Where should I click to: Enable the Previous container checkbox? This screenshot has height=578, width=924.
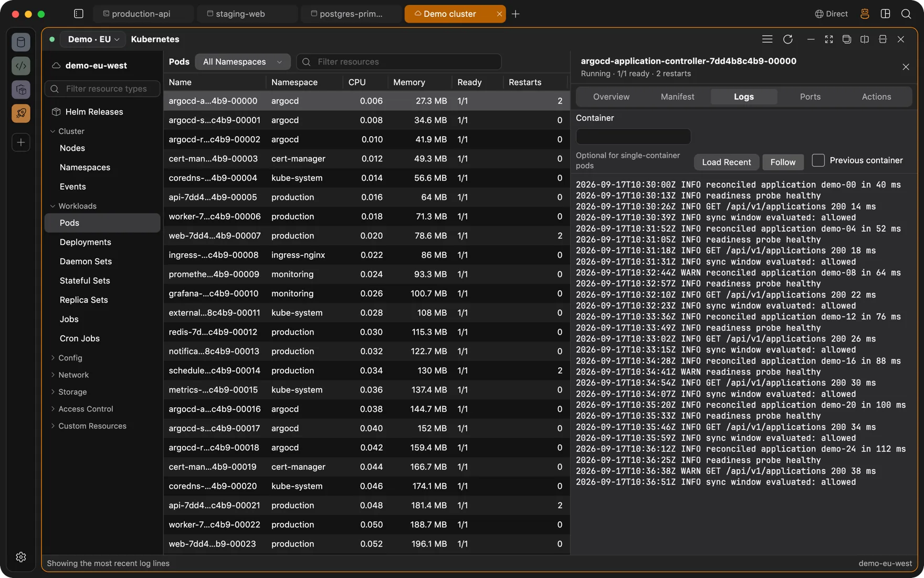pos(818,160)
